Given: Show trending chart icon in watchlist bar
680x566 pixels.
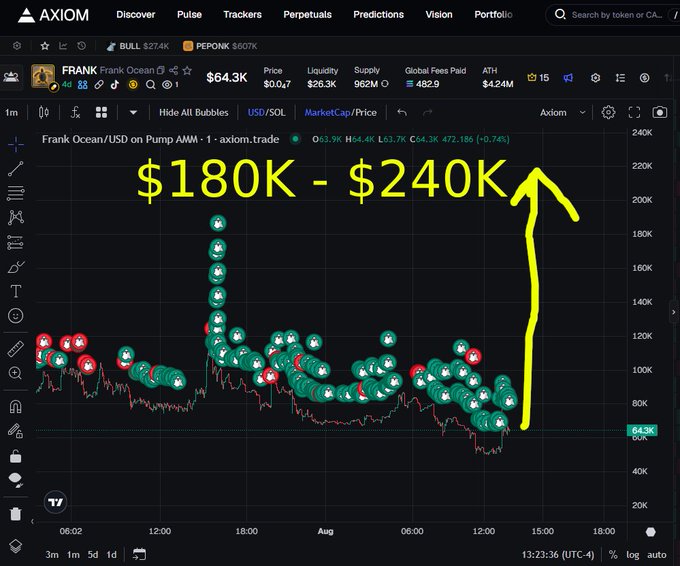Looking at the screenshot, I should (x=63, y=46).
